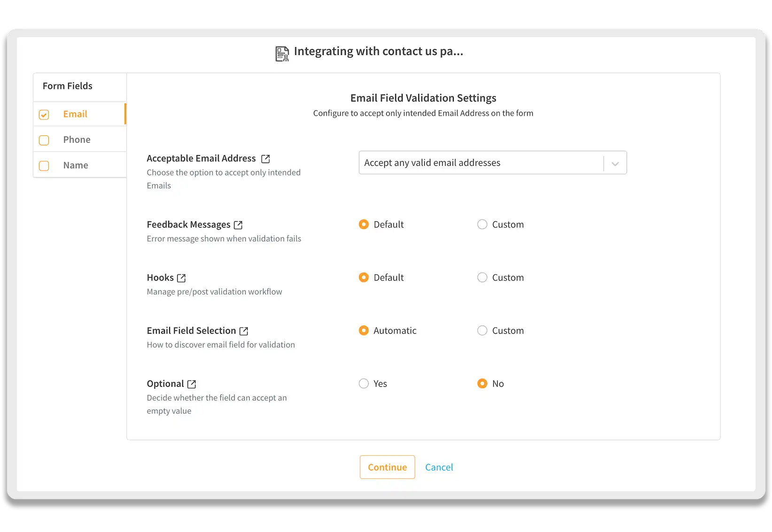This screenshot has width=772, height=532.
Task: Switch to the Name field tab
Action: click(76, 165)
